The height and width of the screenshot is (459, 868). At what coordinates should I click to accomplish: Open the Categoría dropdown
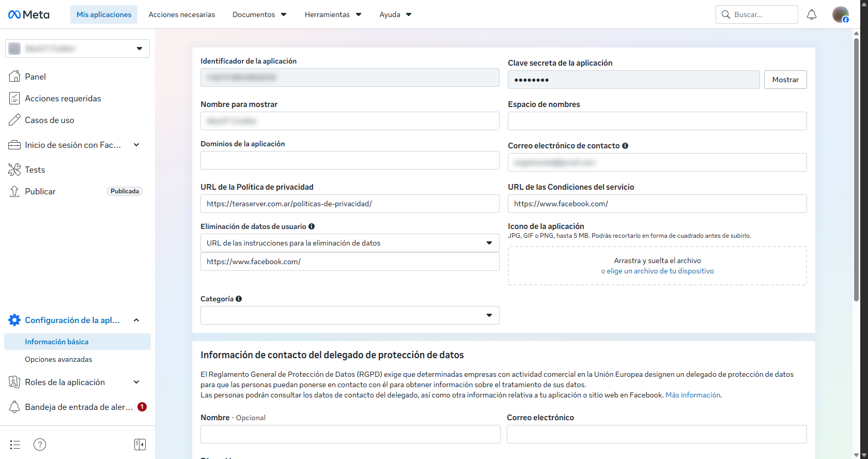point(350,315)
